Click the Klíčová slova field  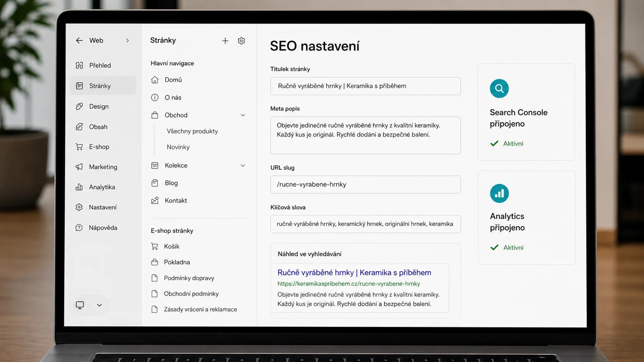click(366, 224)
